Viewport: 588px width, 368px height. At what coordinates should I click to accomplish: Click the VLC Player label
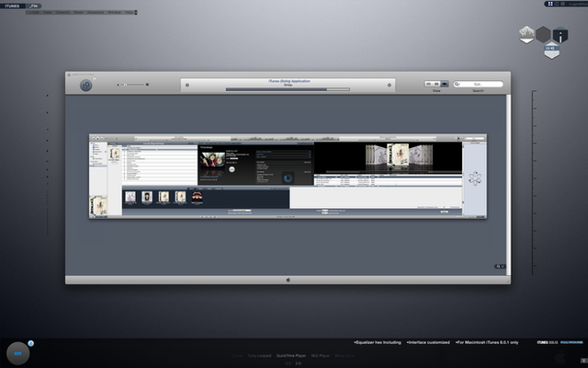(321, 356)
